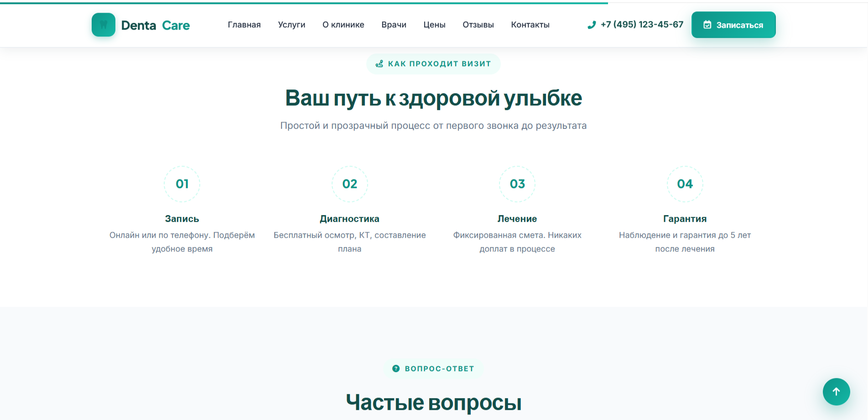Click the step 04 circle
This screenshot has width=868, height=420.
tap(685, 184)
